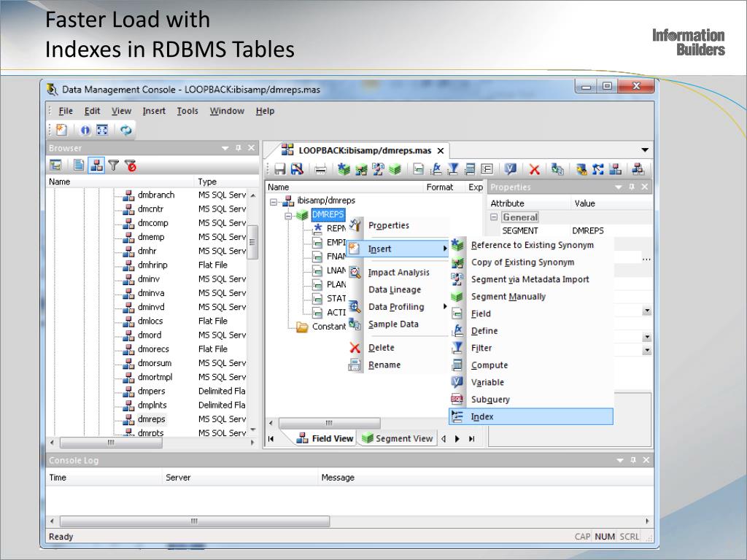Expand the Data Profiling submenu arrow

point(445,306)
